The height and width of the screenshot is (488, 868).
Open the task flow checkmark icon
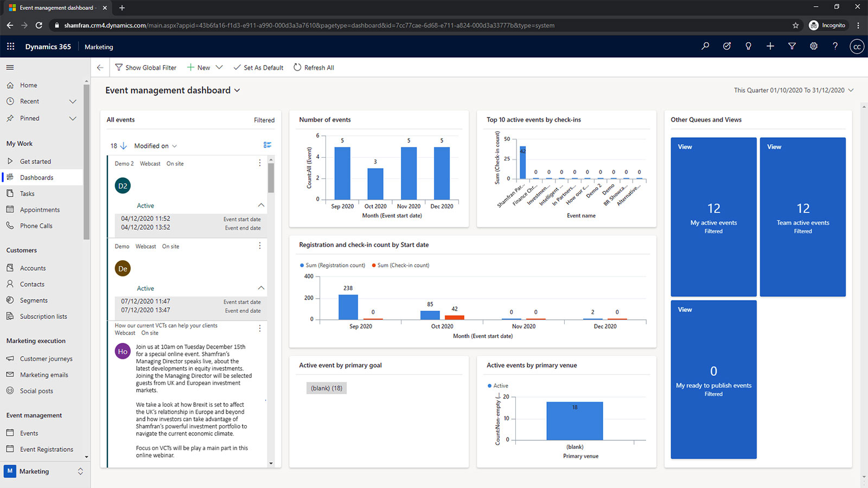coord(727,47)
